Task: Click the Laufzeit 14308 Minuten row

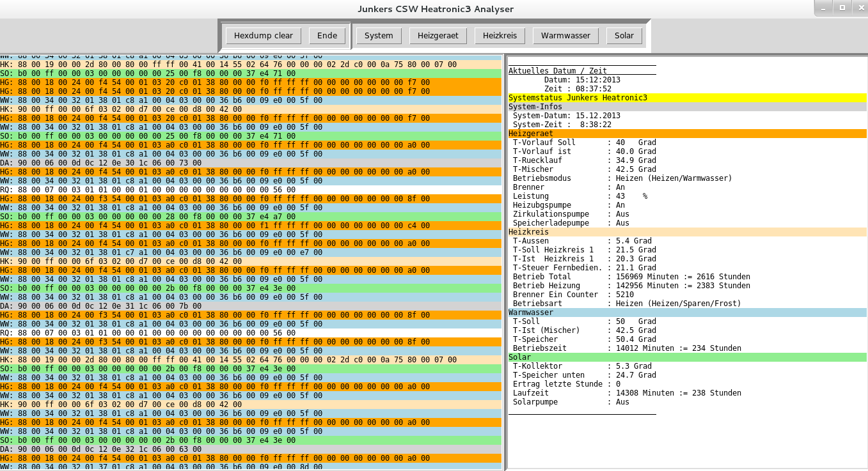Action: [627, 393]
